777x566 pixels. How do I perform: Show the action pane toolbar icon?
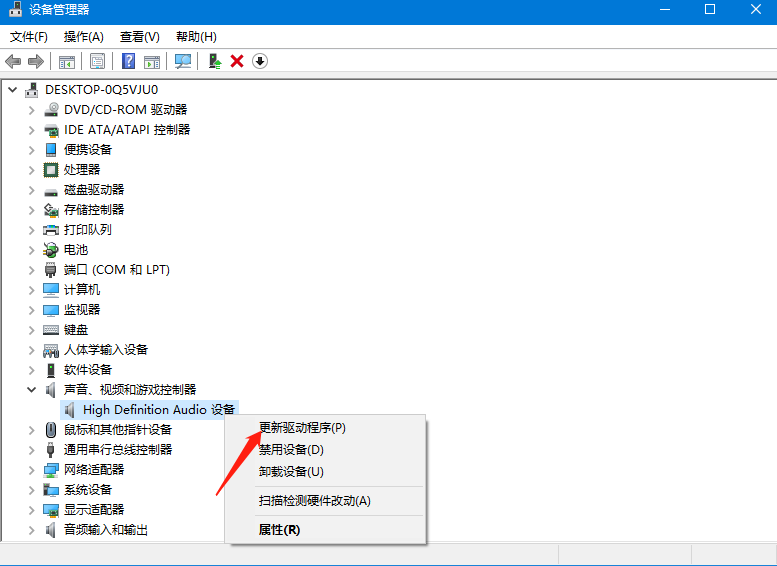click(152, 61)
